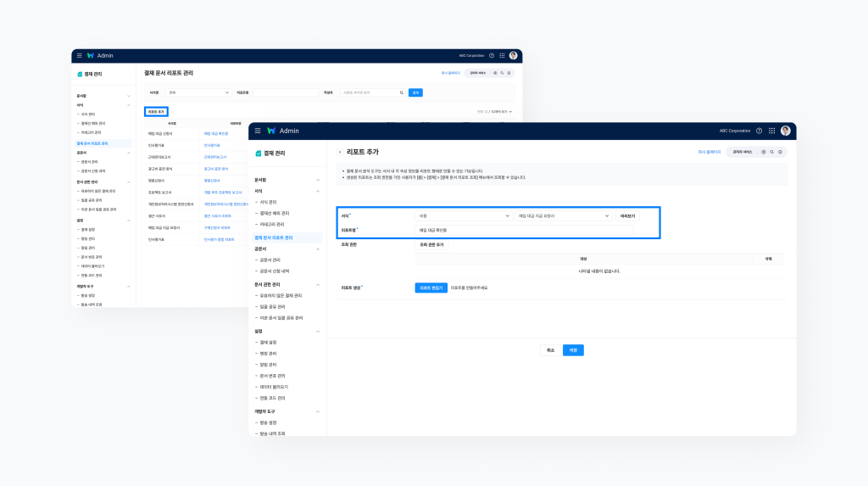The width and height of the screenshot is (868, 486).
Task: Click the blue 저장 button
Action: (x=573, y=349)
